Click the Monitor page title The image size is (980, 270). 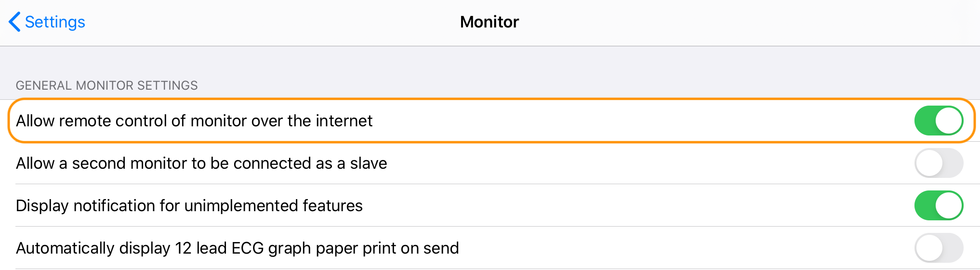point(490,22)
